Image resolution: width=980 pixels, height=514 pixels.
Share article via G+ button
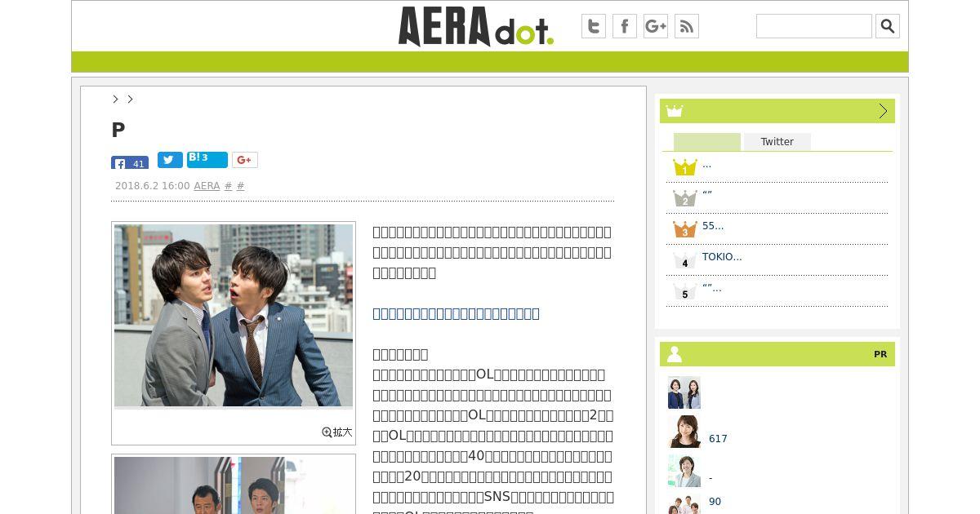tap(245, 160)
